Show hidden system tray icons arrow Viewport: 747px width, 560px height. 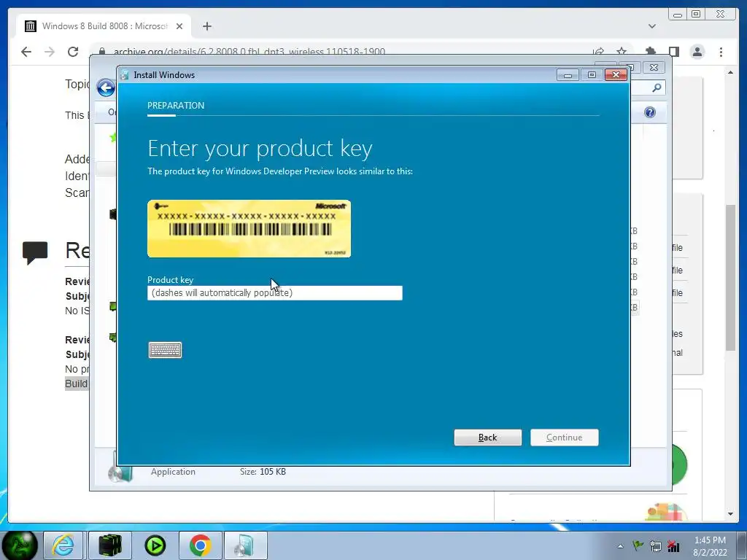[620, 546]
